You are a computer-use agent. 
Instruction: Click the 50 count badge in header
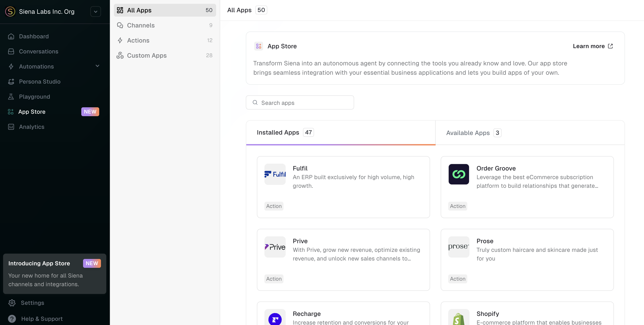(x=261, y=10)
